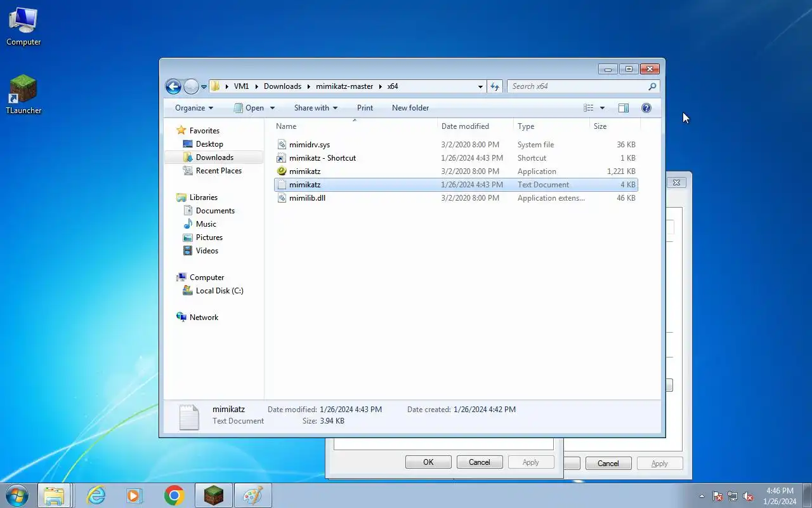Select Downloads under Favorites
The image size is (812, 508).
(x=214, y=157)
